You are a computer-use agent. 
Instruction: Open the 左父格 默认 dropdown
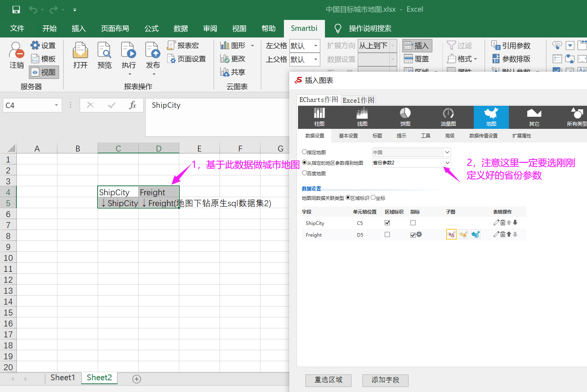(316, 46)
